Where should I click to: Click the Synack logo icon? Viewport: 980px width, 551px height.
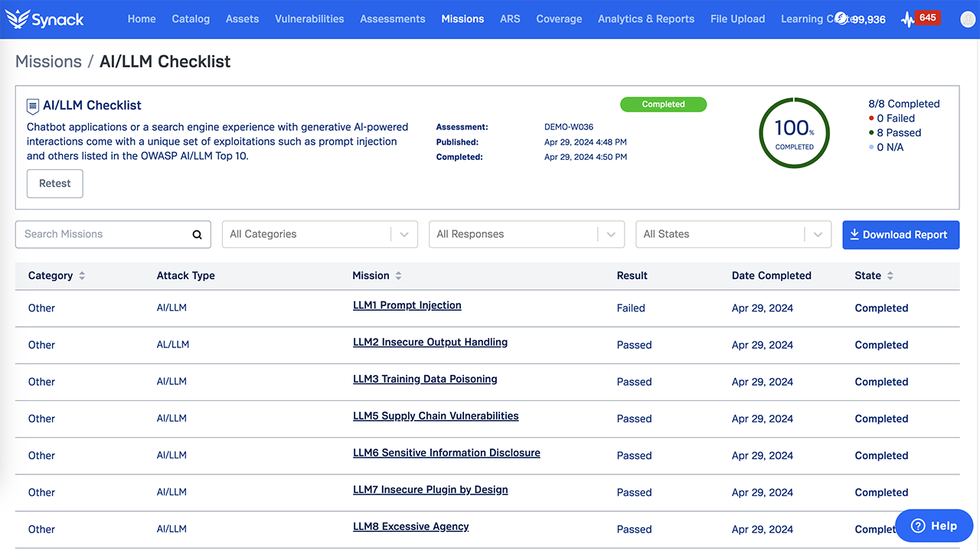tap(17, 18)
